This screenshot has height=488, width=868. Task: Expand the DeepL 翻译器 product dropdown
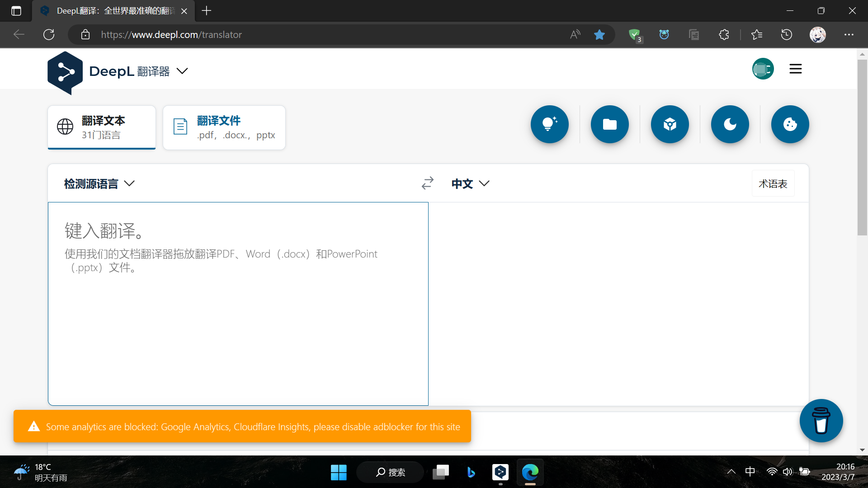182,71
